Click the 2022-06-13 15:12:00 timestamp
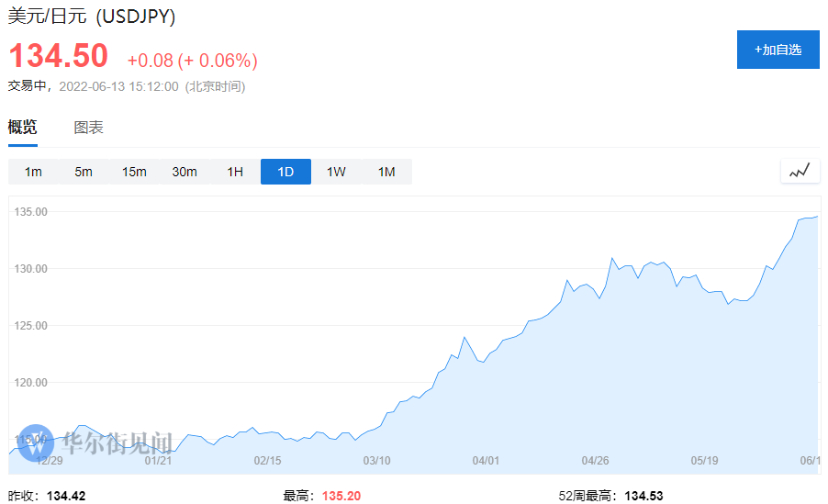This screenshot has width=828, height=504. [118, 86]
